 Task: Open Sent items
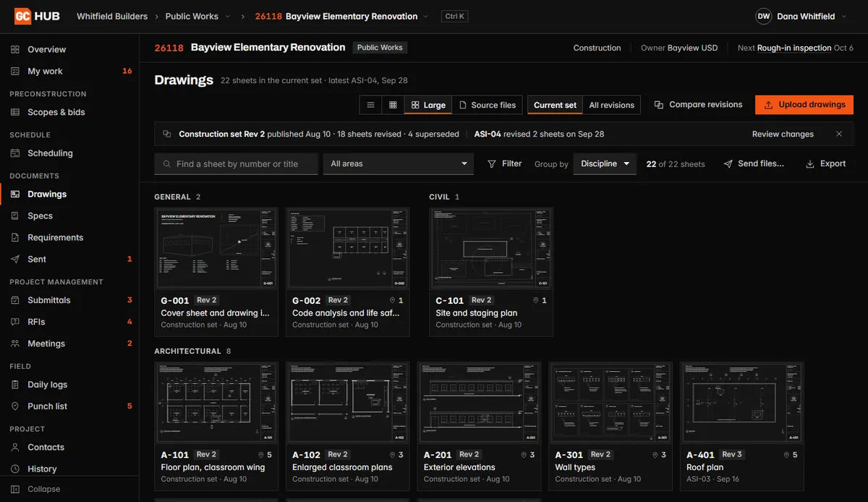click(69, 259)
